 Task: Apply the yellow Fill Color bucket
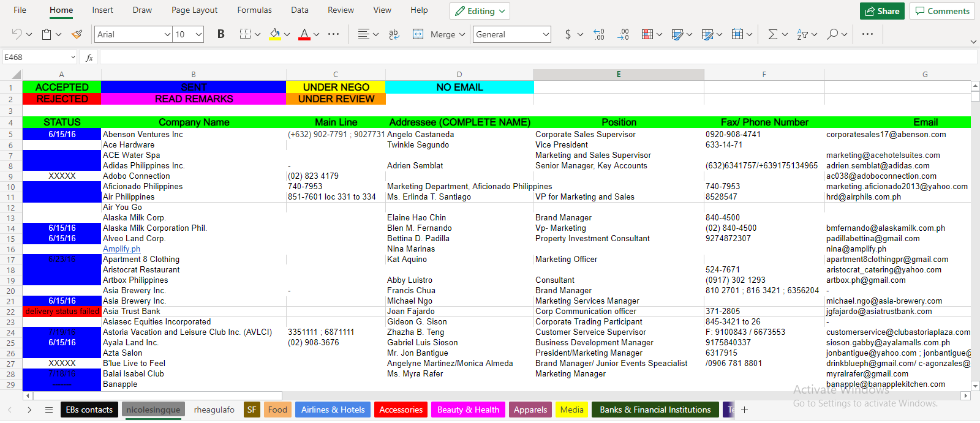[275, 34]
